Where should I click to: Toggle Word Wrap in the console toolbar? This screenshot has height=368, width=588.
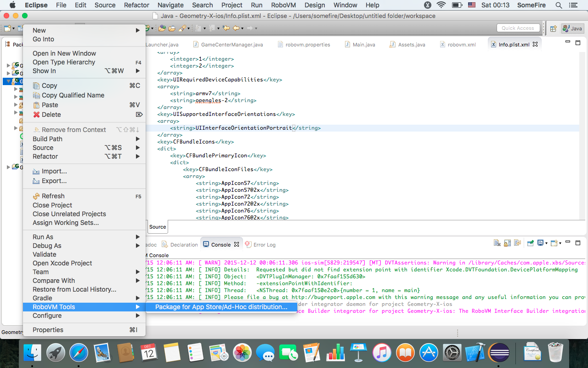[517, 243]
